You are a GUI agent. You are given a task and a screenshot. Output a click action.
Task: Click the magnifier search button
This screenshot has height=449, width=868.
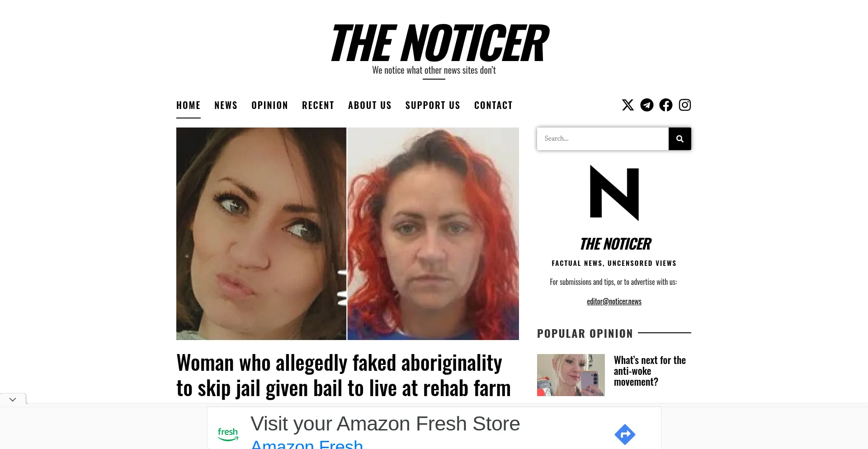[679, 139]
